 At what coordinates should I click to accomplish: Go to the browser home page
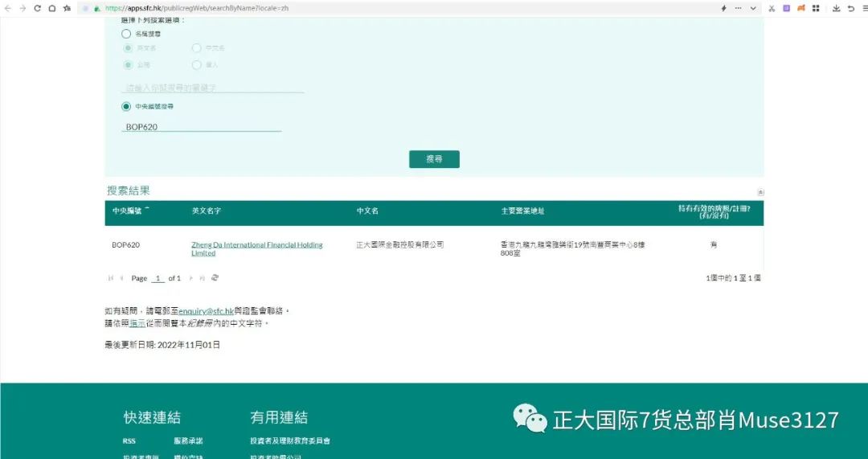[x=51, y=8]
